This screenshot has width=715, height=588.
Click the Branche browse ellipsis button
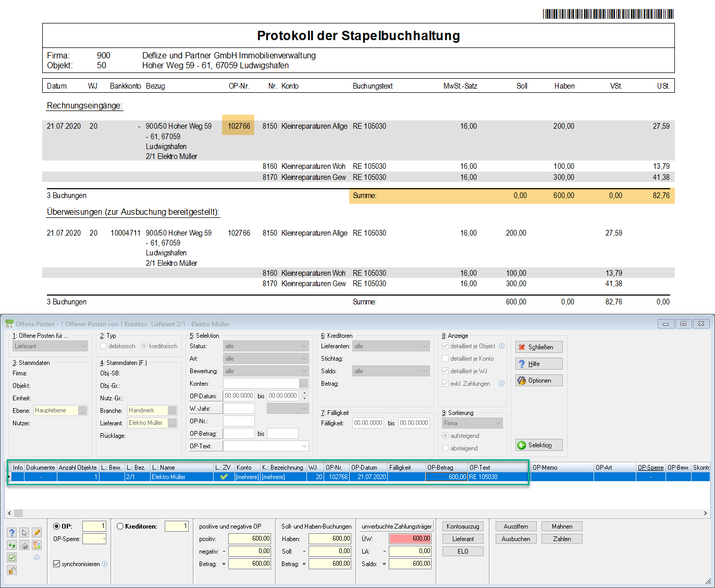(x=172, y=411)
